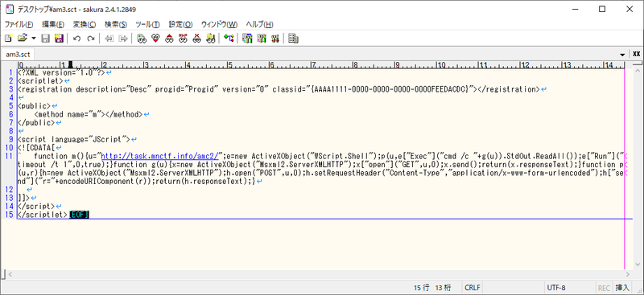Click the '<![CDATA[' text on line 10
Screen dimensions: 644x295
click(36, 147)
